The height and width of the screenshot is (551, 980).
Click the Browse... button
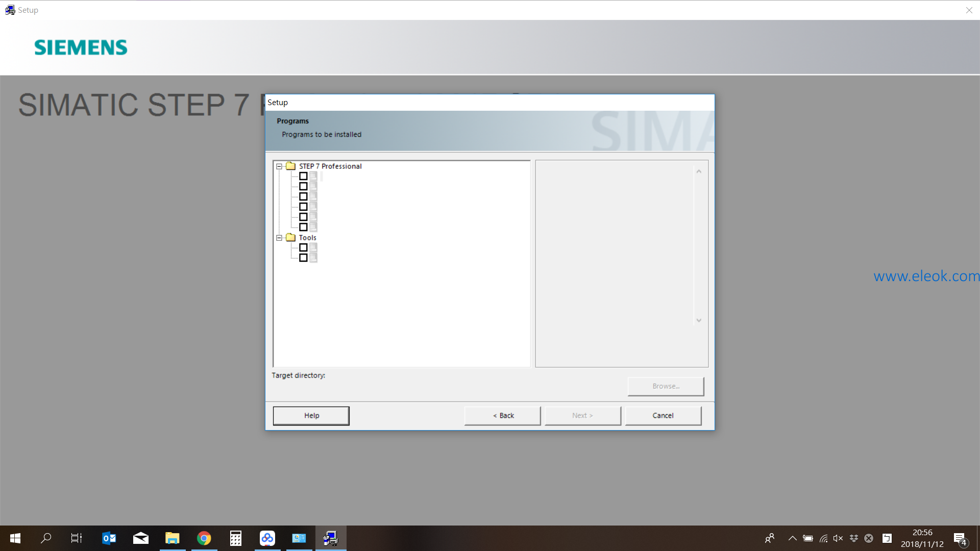coord(666,386)
